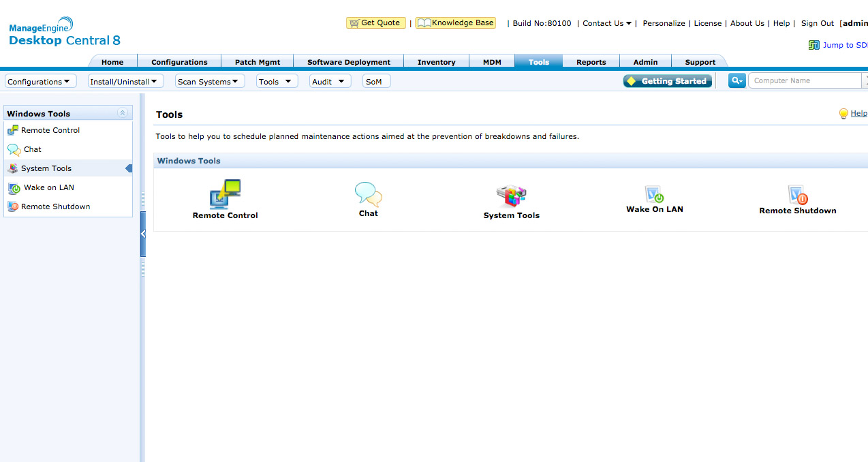Open the Audit dropdown menu
The image size is (868, 462).
(330, 82)
